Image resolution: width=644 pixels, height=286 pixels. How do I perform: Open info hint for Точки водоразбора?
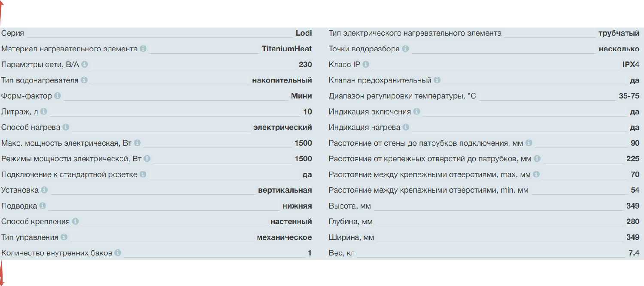coord(405,49)
